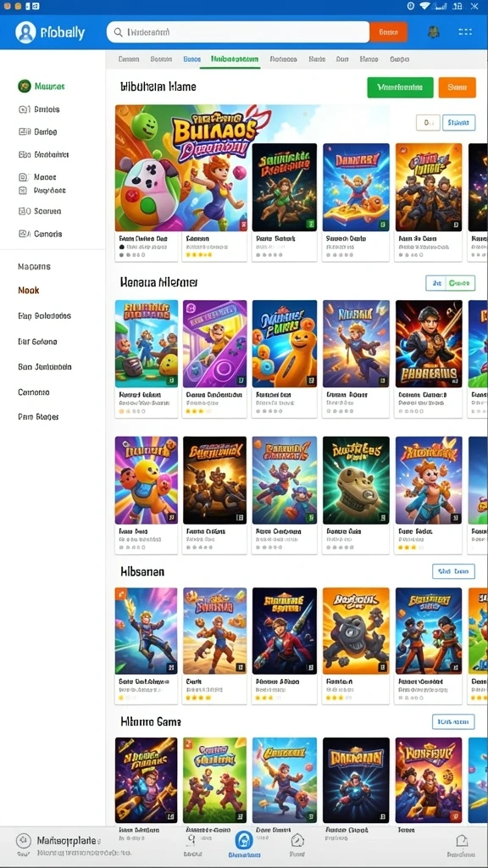Click the green outlined button beside the second section heading

[451, 283]
